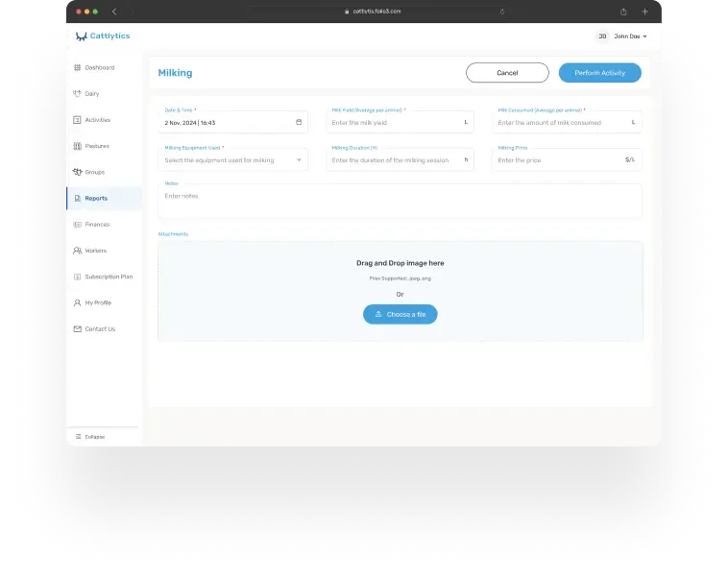This screenshot has height=578, width=728.
Task: Click the Drag and Drop image area text
Action: point(400,263)
